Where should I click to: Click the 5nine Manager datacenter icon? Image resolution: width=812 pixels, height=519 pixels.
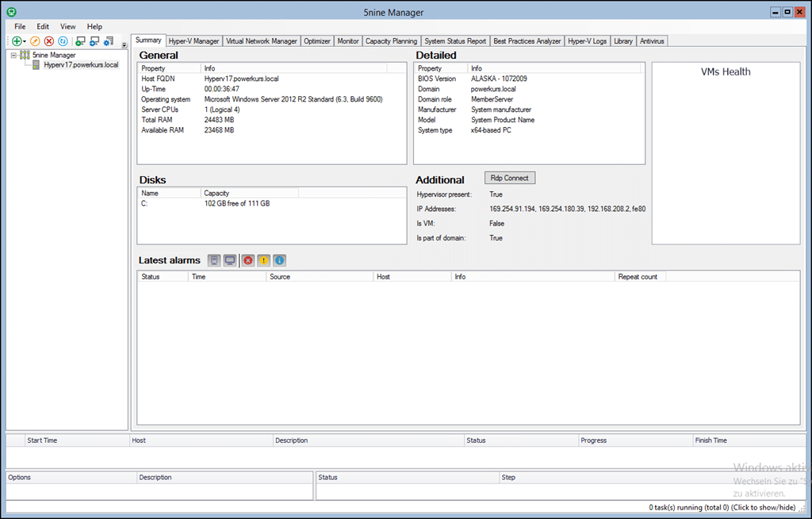tap(25, 55)
